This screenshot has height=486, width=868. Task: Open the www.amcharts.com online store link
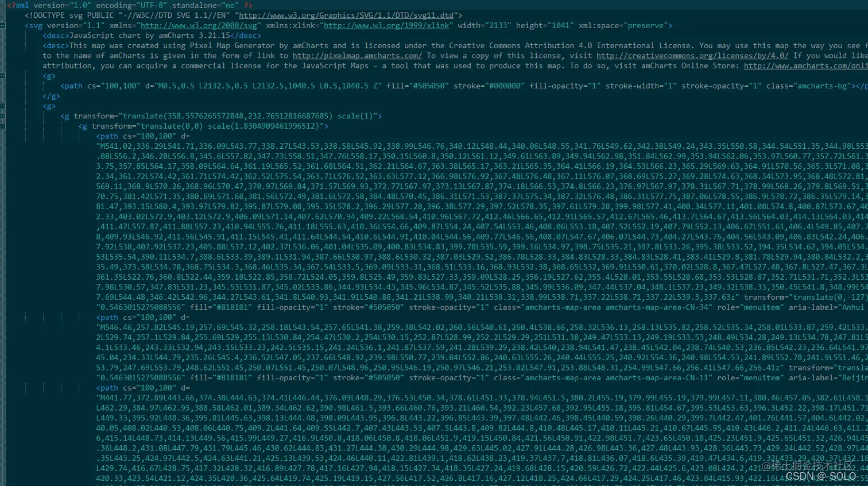(x=805, y=65)
